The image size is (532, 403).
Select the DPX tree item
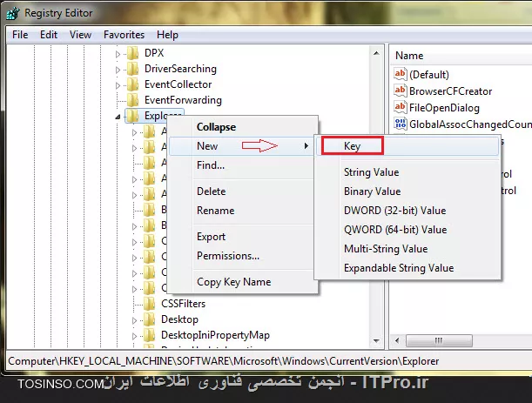(154, 53)
